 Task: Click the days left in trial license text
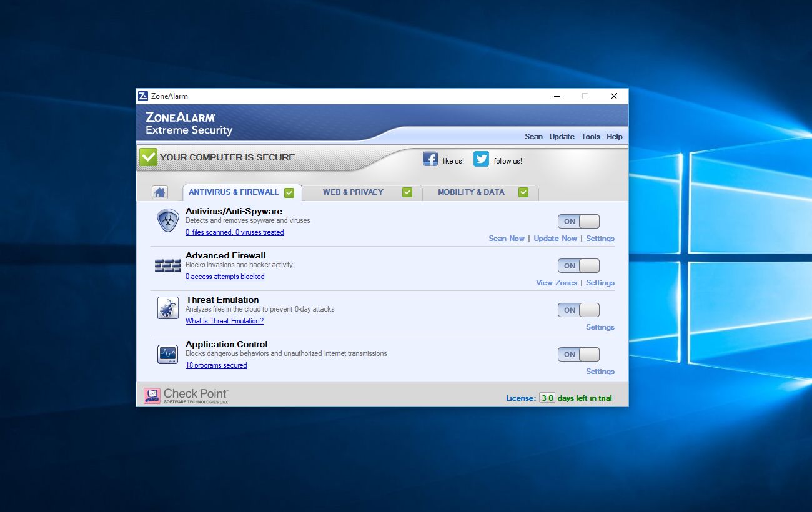pos(585,398)
